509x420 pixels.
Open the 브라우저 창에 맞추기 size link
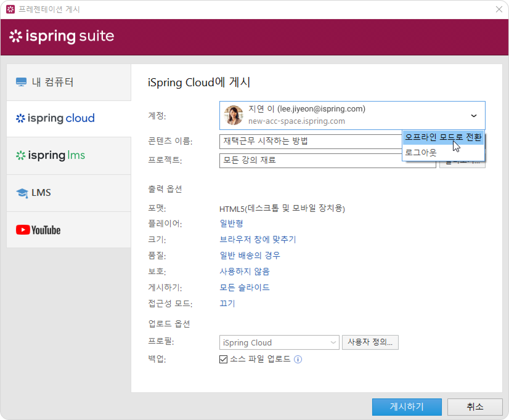coord(258,240)
